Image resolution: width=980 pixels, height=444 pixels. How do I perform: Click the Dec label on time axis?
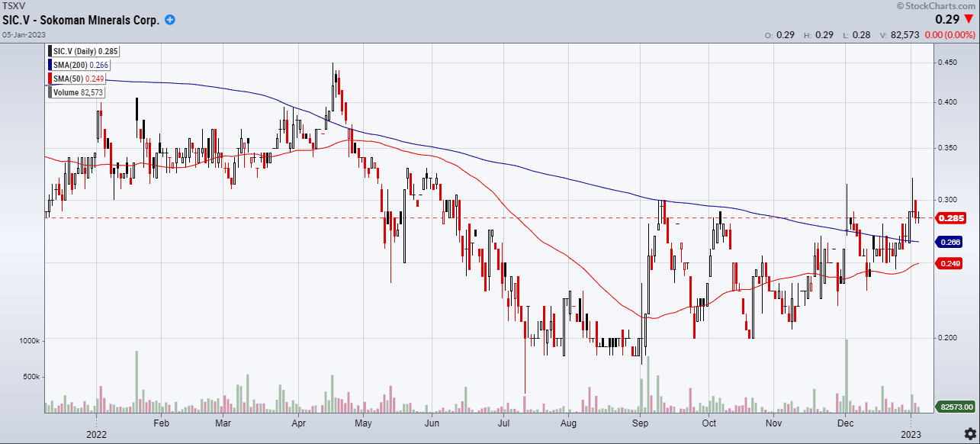[x=845, y=422]
